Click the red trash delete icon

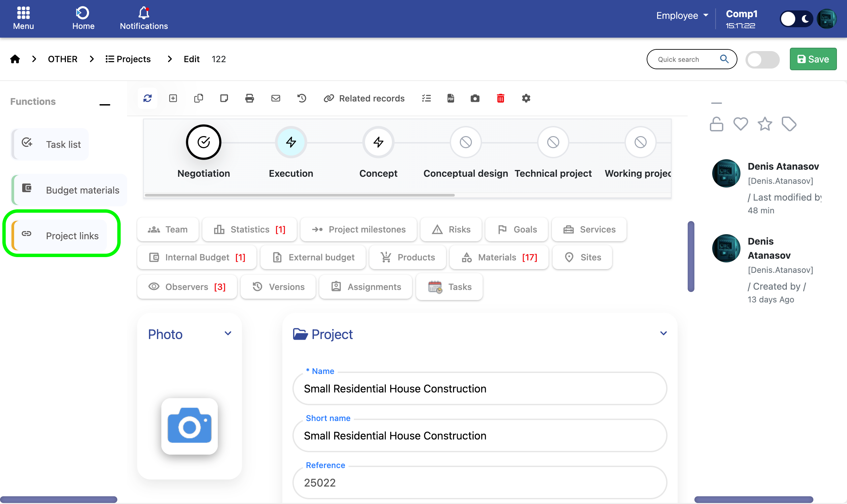point(500,98)
